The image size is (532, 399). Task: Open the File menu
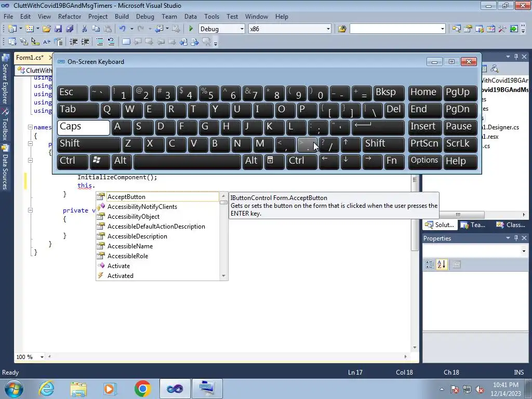[x=8, y=16]
